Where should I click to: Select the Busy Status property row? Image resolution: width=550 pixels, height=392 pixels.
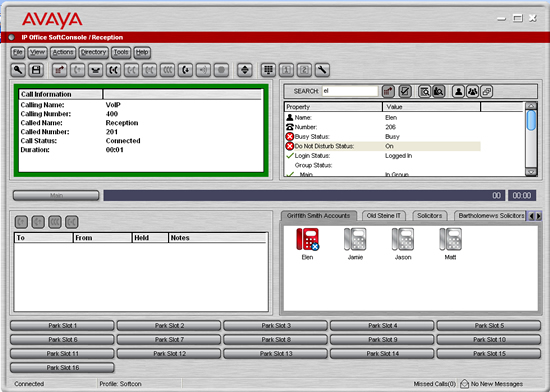382,137
